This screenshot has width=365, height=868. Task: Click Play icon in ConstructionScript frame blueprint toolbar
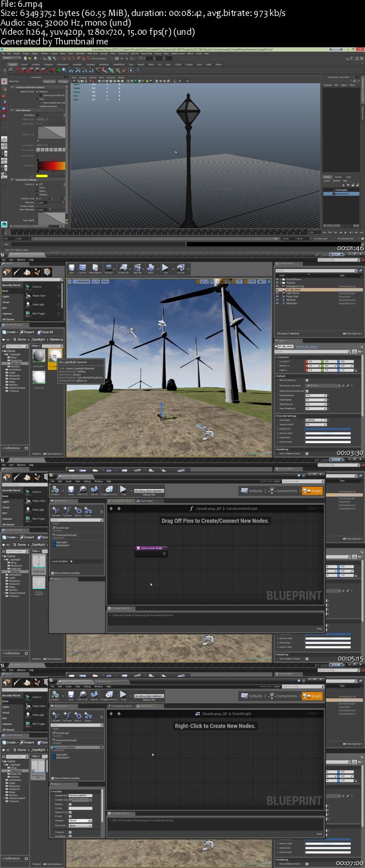[x=123, y=491]
